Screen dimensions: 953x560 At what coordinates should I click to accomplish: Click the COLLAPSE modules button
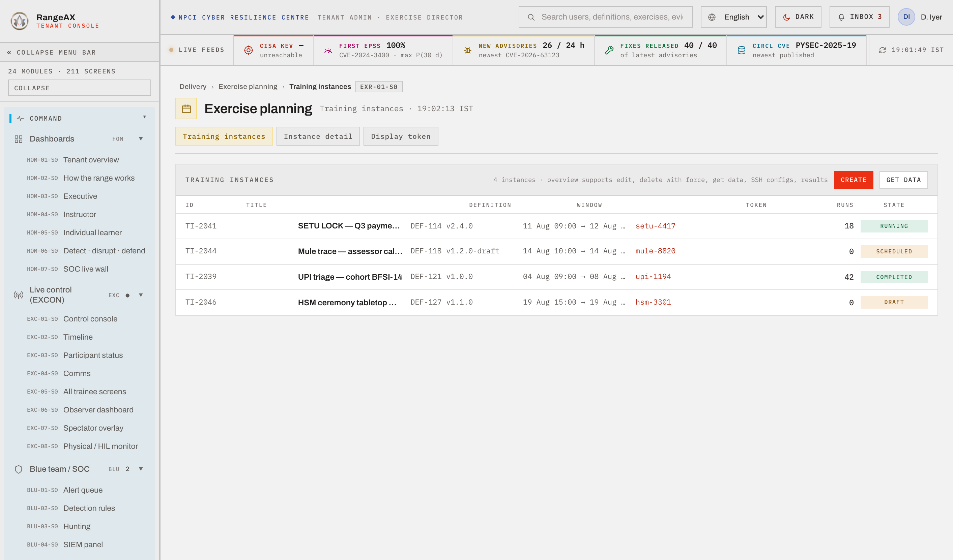[x=80, y=88]
